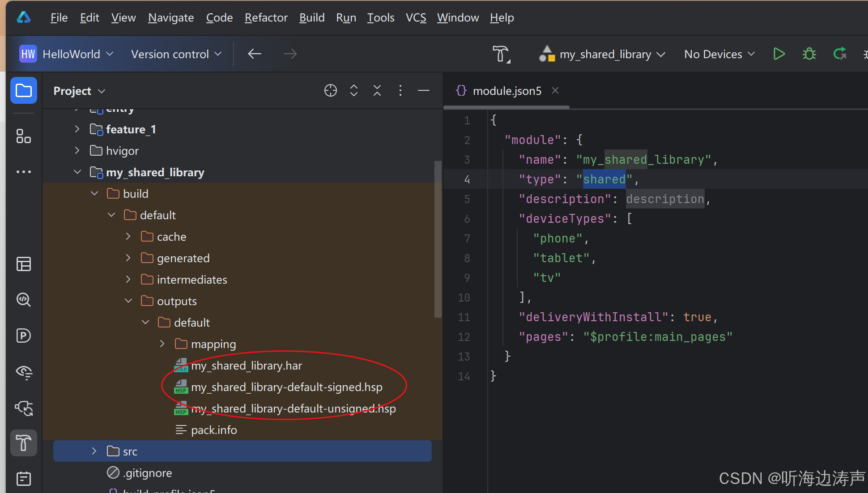Collapse all nodes in Project panel
Screen dimensions: 868x493
pyautogui.click(x=377, y=91)
